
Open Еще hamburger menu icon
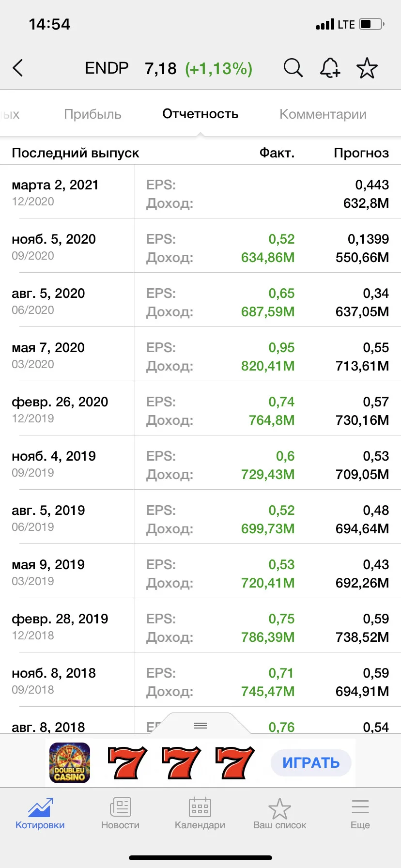click(360, 807)
